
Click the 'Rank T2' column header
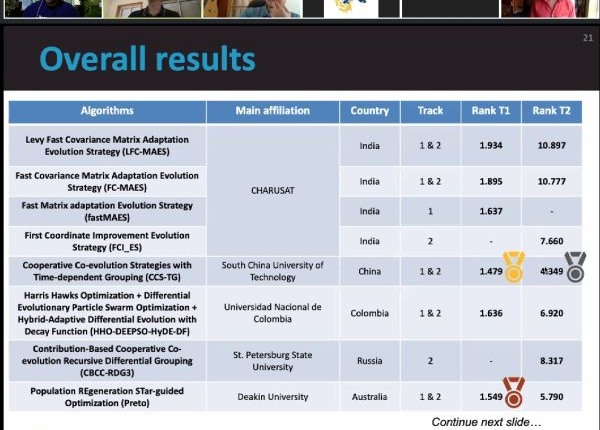(552, 111)
